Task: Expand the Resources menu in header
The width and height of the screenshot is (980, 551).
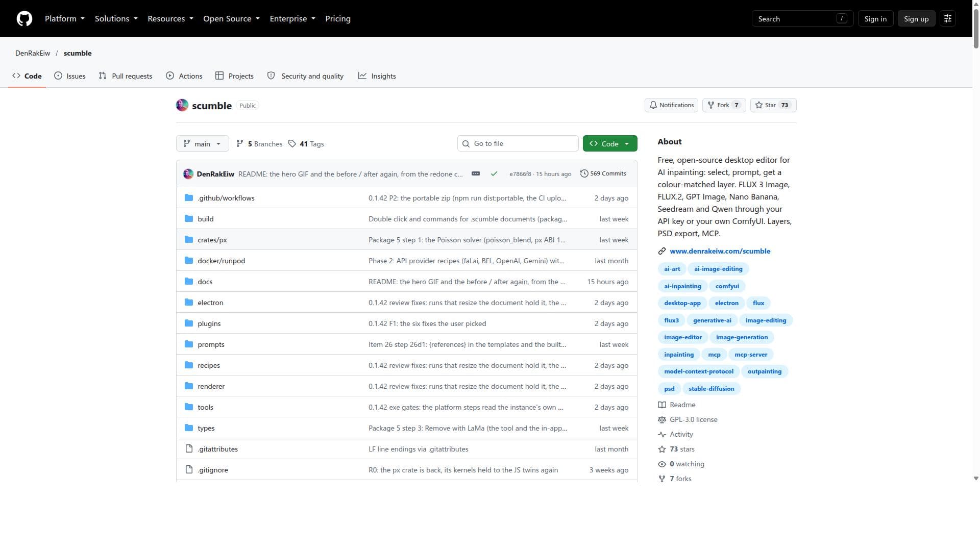Action: pyautogui.click(x=170, y=19)
